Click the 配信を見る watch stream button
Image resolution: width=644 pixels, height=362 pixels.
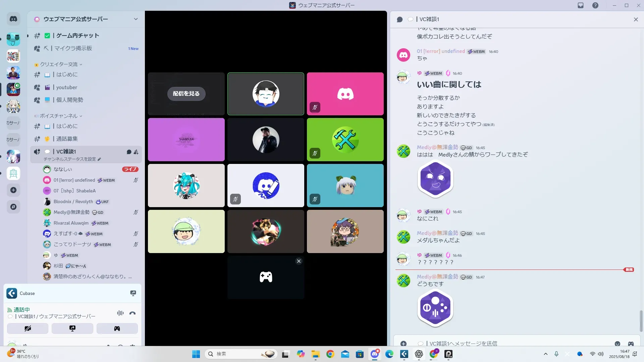(x=186, y=94)
